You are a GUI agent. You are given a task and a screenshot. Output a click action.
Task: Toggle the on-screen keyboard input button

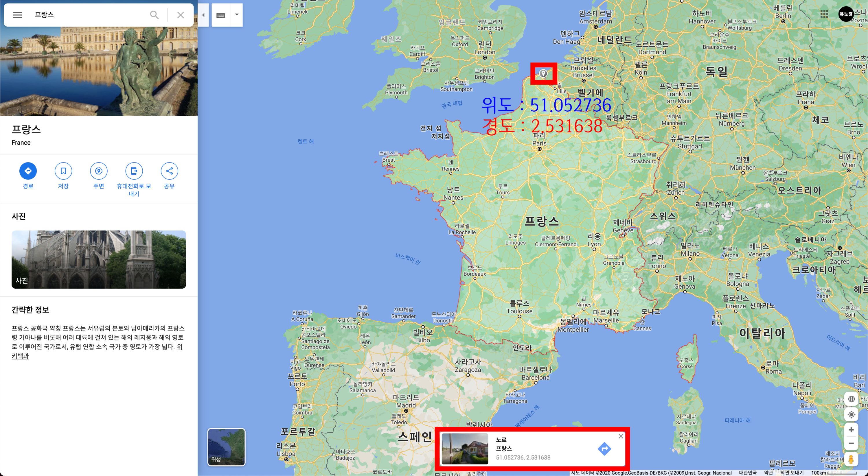tap(221, 15)
